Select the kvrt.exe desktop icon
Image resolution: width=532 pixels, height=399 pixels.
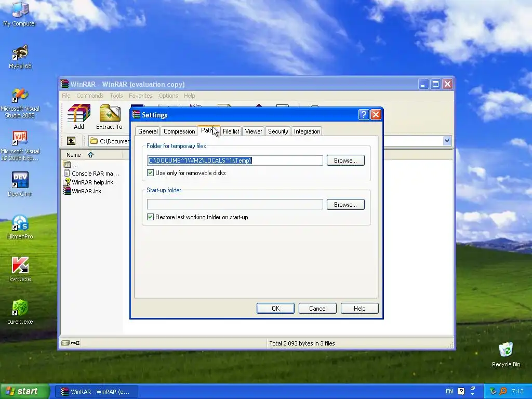(20, 270)
